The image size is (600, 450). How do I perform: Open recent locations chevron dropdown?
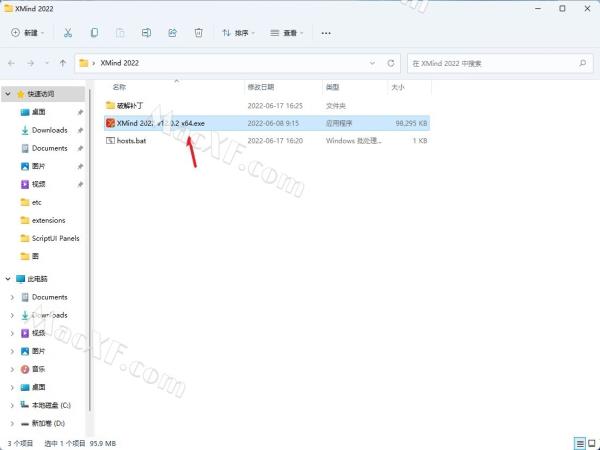tap(47, 63)
